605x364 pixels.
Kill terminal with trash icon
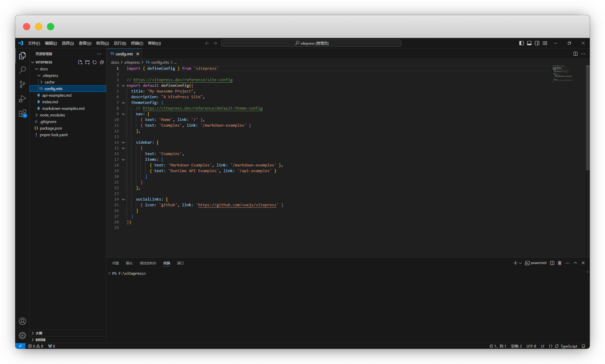[x=559, y=263]
